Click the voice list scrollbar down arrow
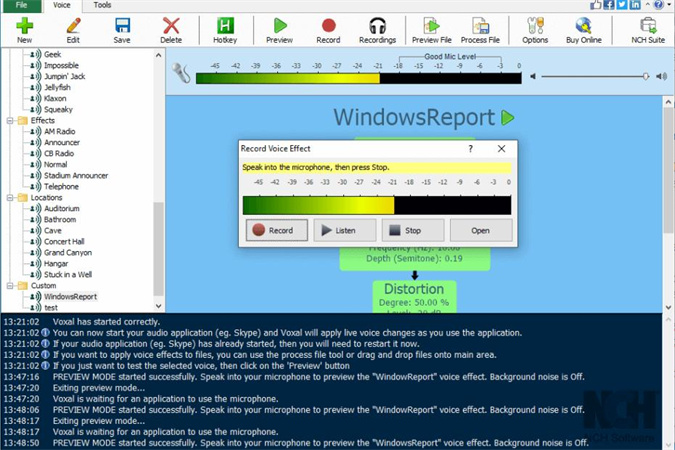This screenshot has width=675, height=450. tap(158, 306)
